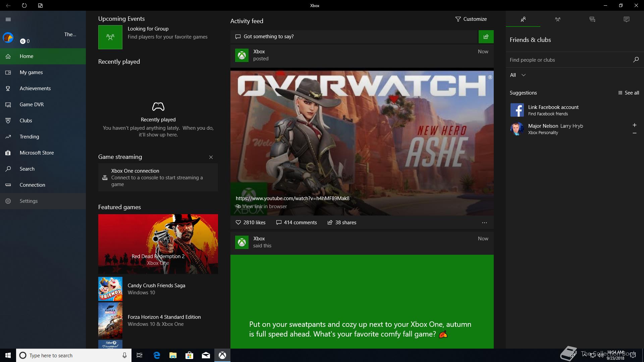The image size is (644, 362).
Task: Open File Explorer from taskbar
Action: [x=173, y=355]
